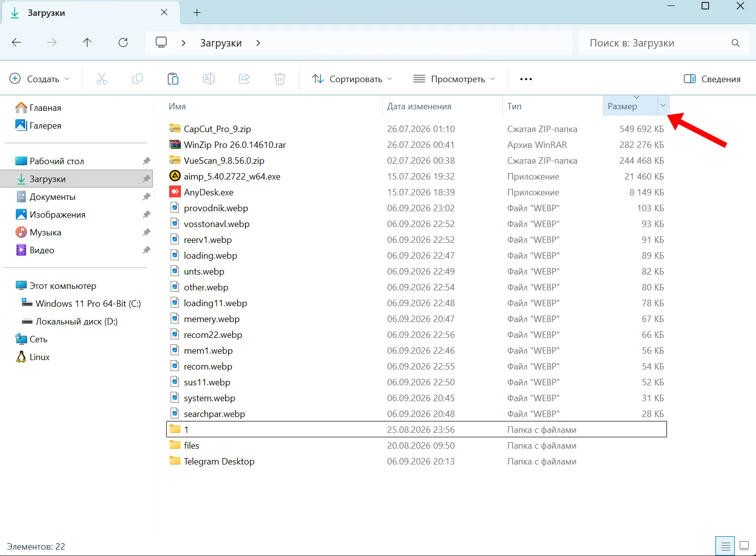
Task: Open the Создать dropdown menu
Action: pyautogui.click(x=40, y=79)
